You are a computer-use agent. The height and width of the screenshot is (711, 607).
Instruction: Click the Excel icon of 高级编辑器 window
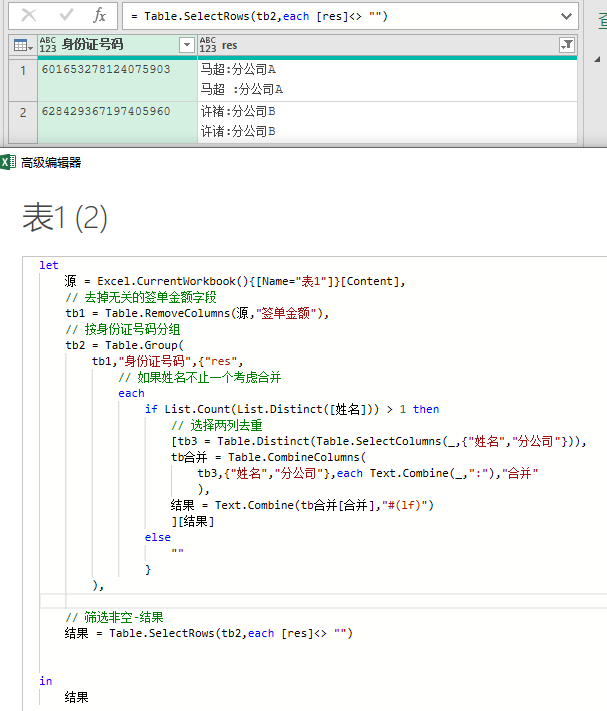8,162
